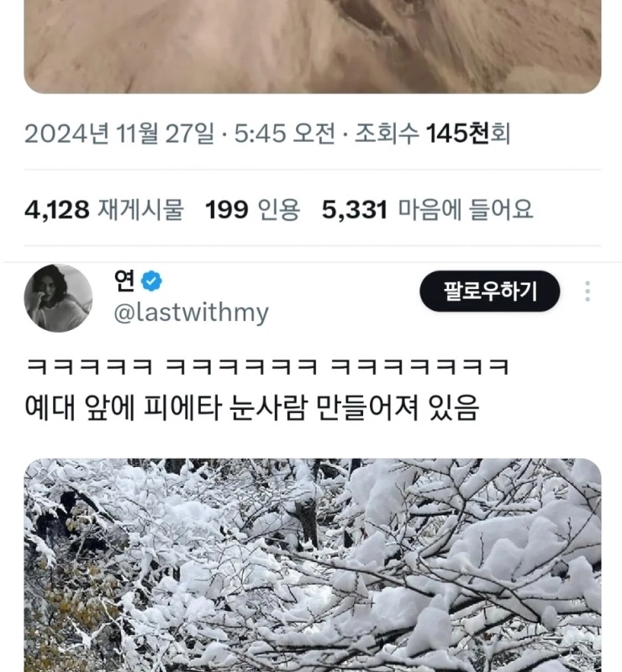Open 연's circular profile avatar
Image resolution: width=622 pixels, height=672 pixels.
[58, 298]
